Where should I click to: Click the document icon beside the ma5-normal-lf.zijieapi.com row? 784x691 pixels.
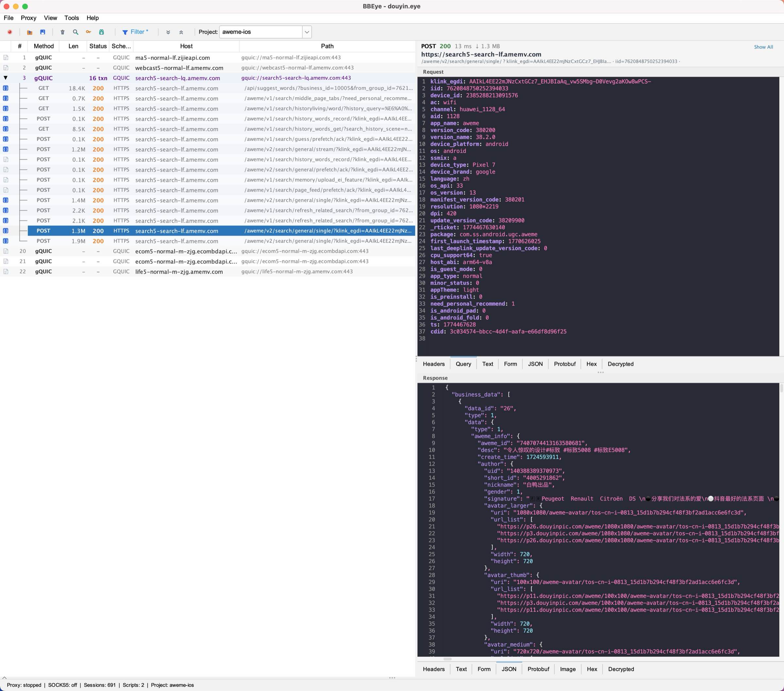(x=6, y=57)
